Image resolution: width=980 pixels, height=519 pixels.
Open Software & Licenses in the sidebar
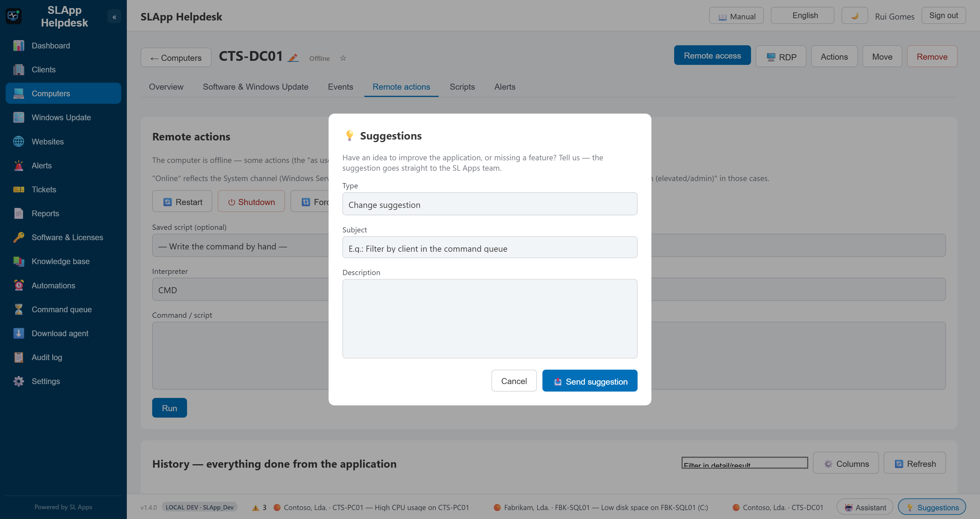coord(63,237)
